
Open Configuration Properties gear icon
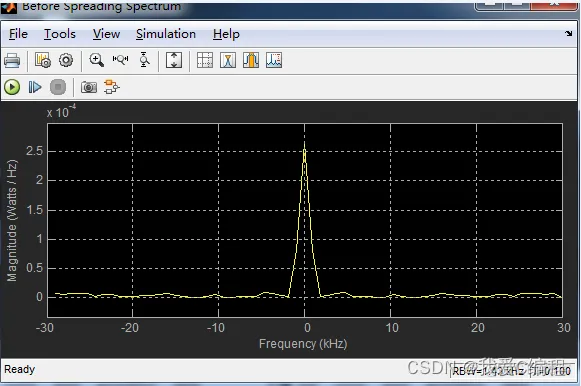point(66,60)
